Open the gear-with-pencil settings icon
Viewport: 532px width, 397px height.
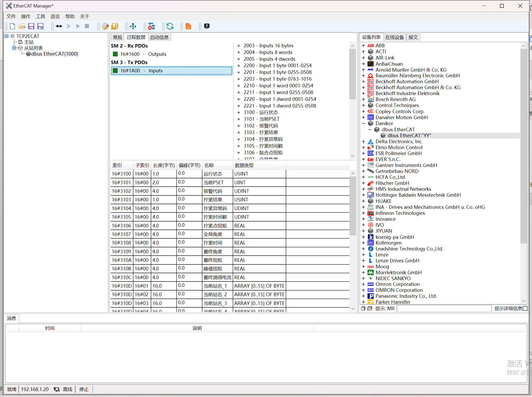coord(105,26)
